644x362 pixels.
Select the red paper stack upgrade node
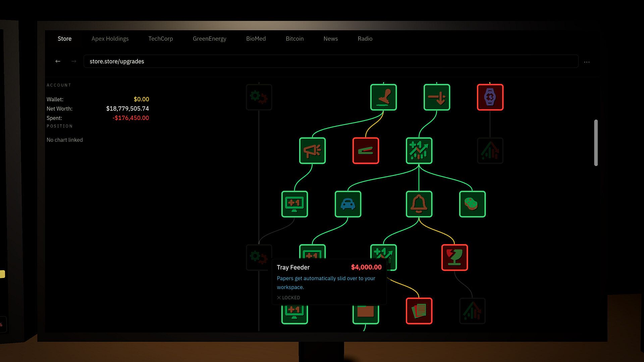419,311
